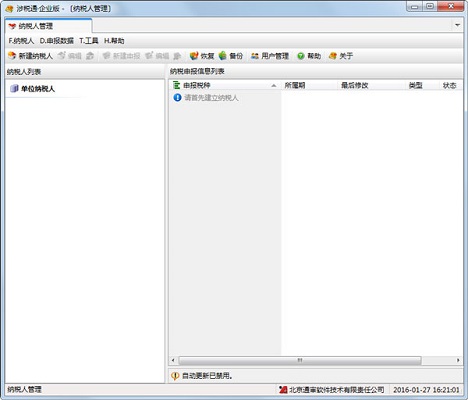468x400 pixels.
Task: Click the 新建纳税人 toolbar icon
Action: pos(12,56)
